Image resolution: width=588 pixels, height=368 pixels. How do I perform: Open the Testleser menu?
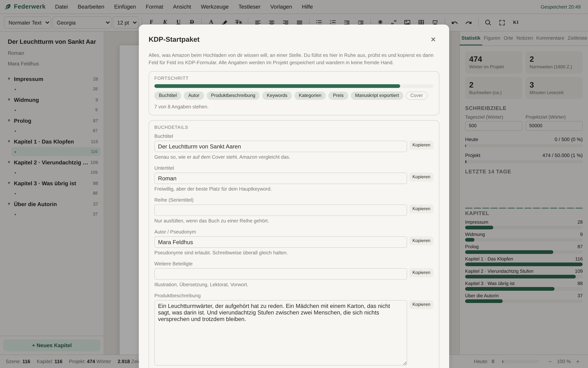pos(249,7)
